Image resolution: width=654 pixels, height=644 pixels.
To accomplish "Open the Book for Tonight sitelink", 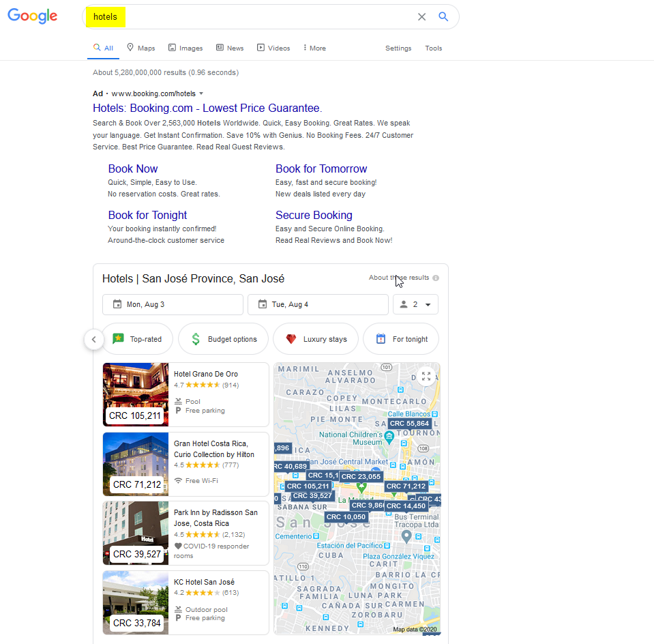I will pos(147,215).
